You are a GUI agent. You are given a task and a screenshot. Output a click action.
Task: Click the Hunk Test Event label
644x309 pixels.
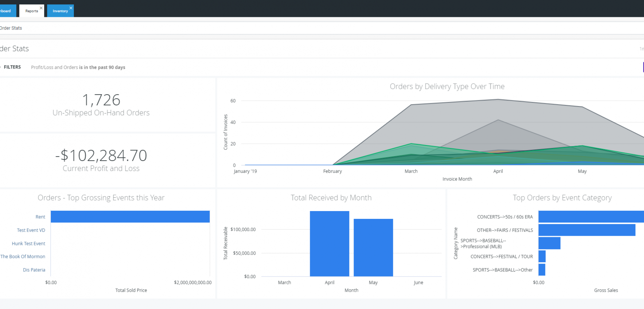pyautogui.click(x=28, y=243)
